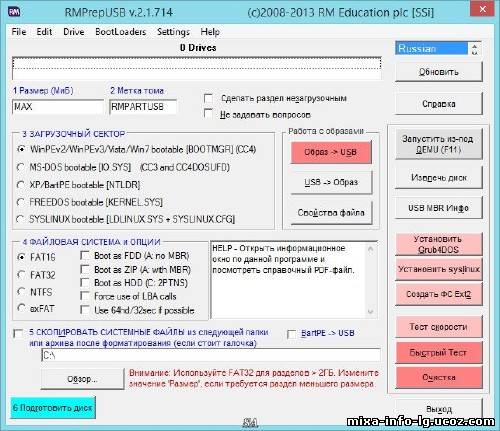Click the Тест скорости button
The image size is (500, 431).
click(438, 327)
